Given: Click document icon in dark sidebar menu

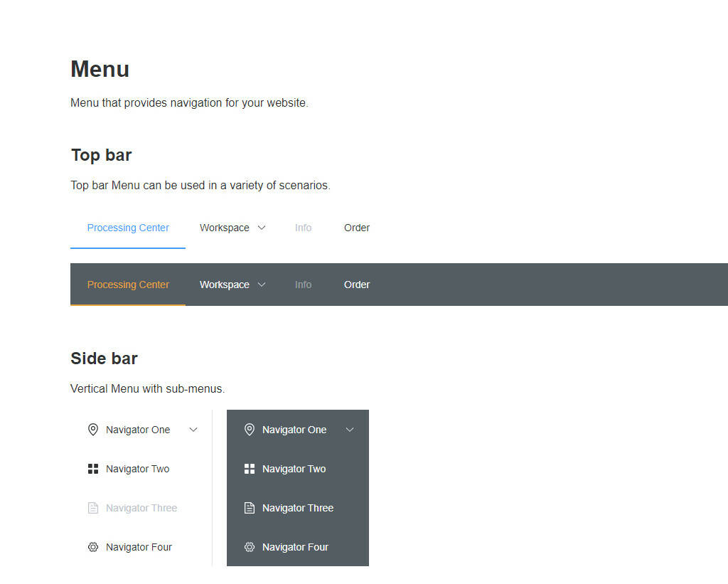Looking at the screenshot, I should [x=249, y=508].
